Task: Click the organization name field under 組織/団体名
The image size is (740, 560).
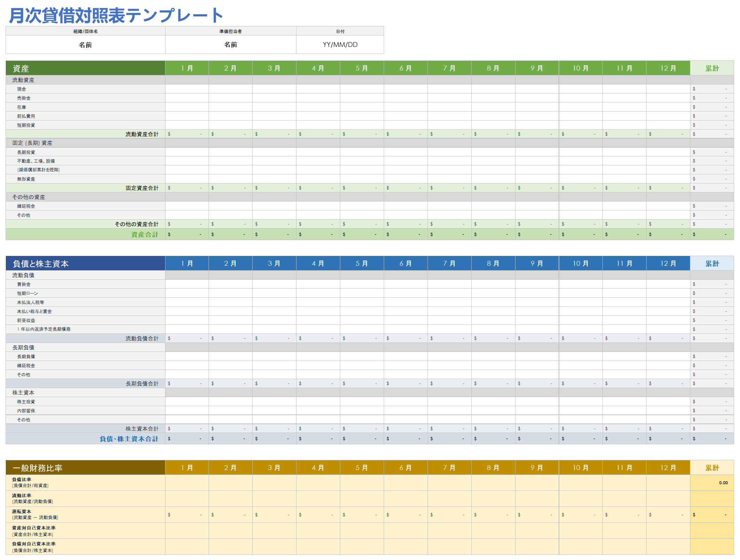Action: pos(86,44)
